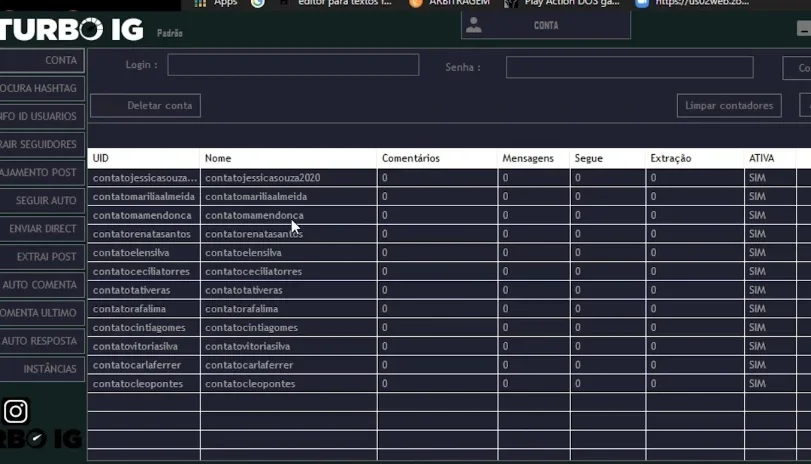Sort by the ATIVA column header
811x464 pixels.
click(x=770, y=158)
